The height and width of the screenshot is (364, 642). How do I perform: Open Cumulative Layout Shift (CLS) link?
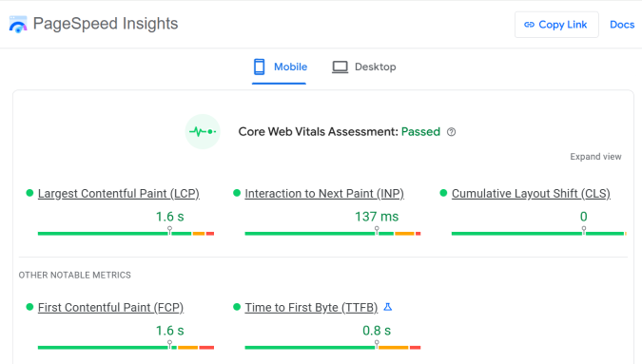tap(531, 194)
